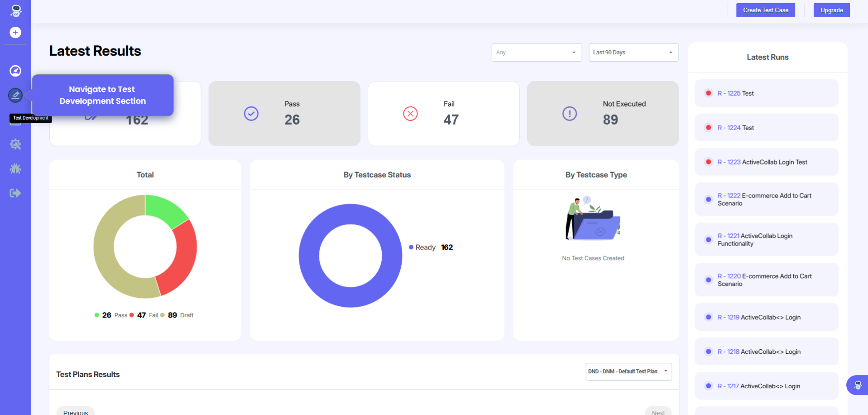Open the chatbot assistant floating icon
The image size is (868, 415).
point(857,385)
